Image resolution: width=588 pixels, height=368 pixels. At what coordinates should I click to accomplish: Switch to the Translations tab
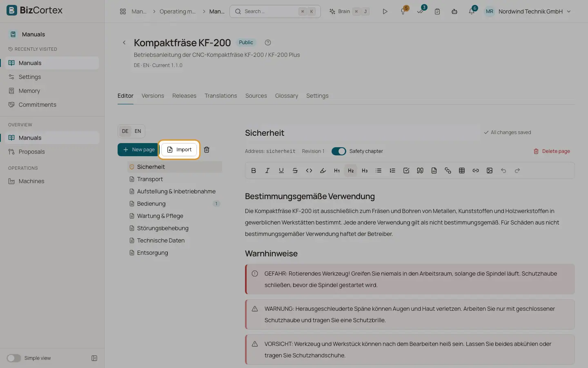click(x=221, y=96)
